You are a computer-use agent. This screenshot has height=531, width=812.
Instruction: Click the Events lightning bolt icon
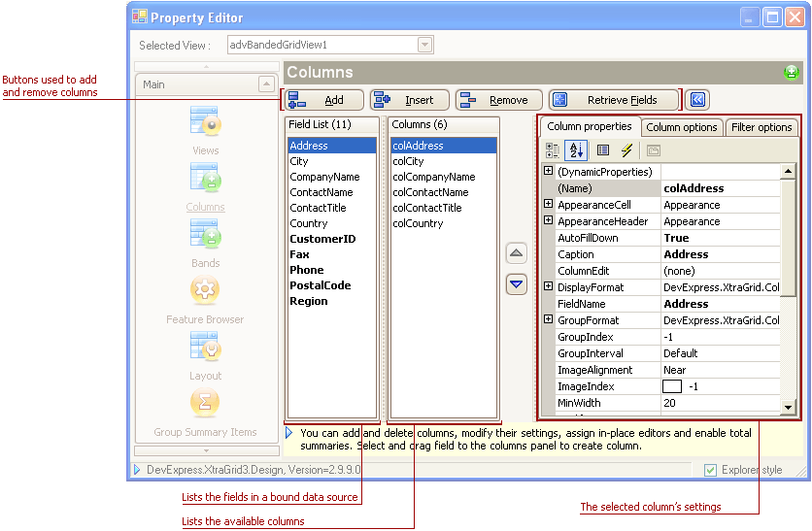point(626,150)
